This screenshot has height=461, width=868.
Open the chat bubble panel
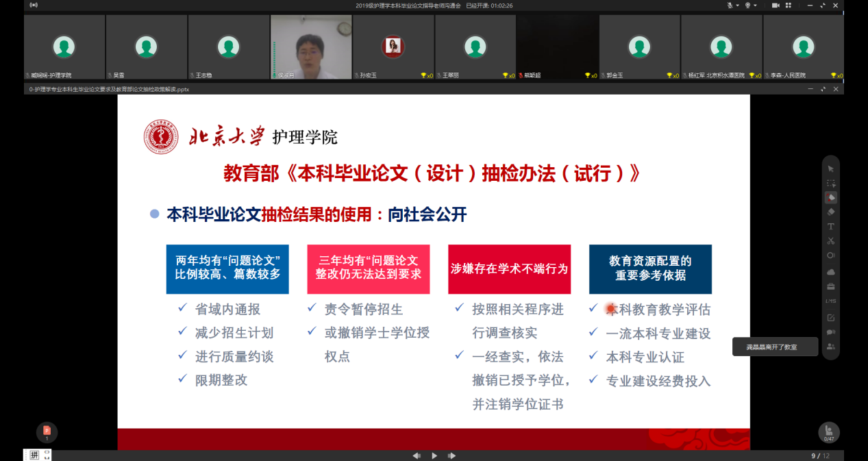coord(830,332)
